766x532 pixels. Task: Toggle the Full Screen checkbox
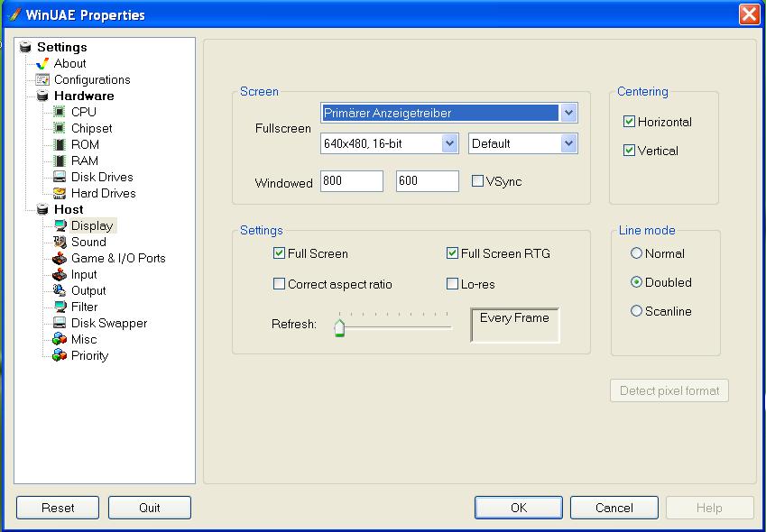tap(279, 252)
